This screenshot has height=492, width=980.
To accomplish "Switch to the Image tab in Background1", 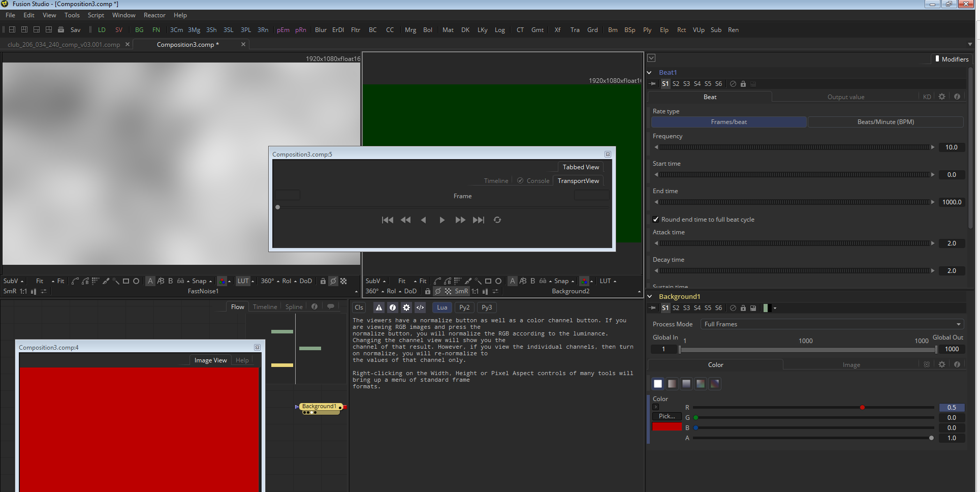I will pyautogui.click(x=851, y=365).
